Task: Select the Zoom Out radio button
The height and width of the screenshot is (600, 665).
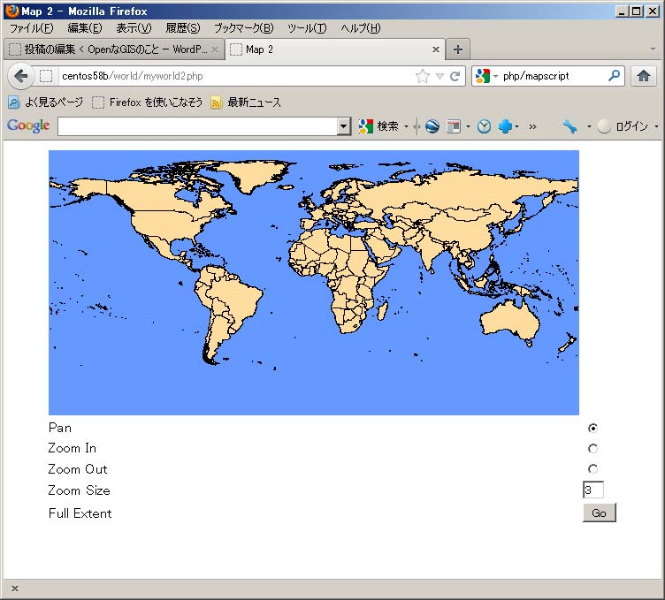Action: click(593, 469)
